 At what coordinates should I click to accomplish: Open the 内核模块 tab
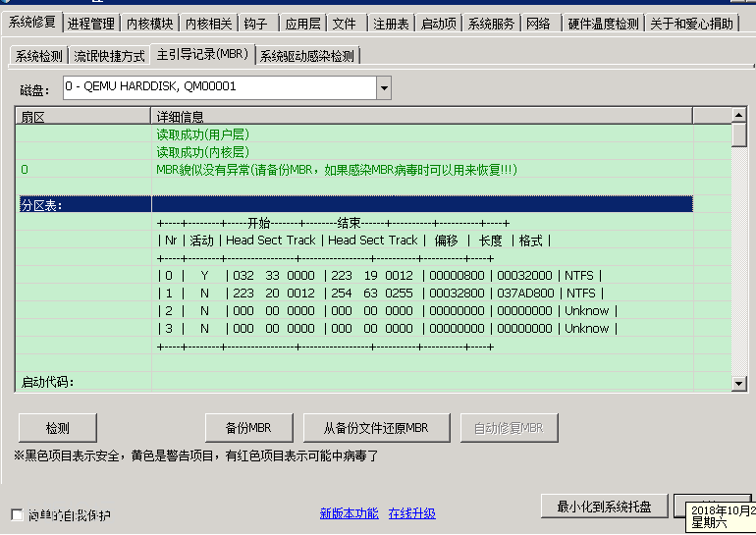pos(149,24)
